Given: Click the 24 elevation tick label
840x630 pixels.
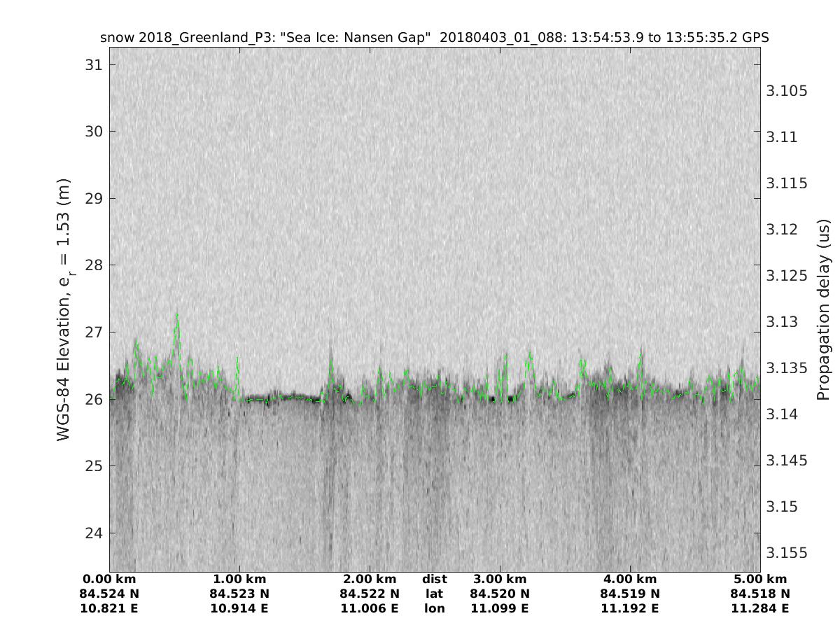Looking at the screenshot, I should [x=92, y=533].
